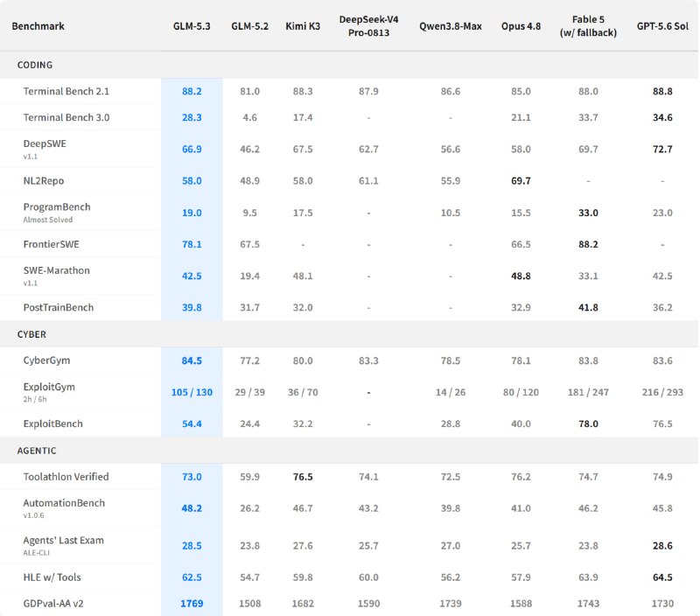Click the bold 78.0 ExploitBench score
Screen dimensions: 700x616
(588, 423)
